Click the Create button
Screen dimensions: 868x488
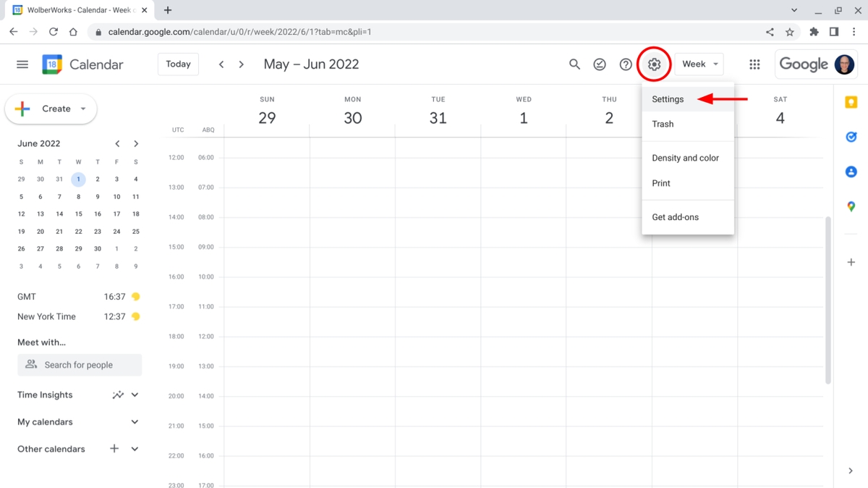coord(51,109)
